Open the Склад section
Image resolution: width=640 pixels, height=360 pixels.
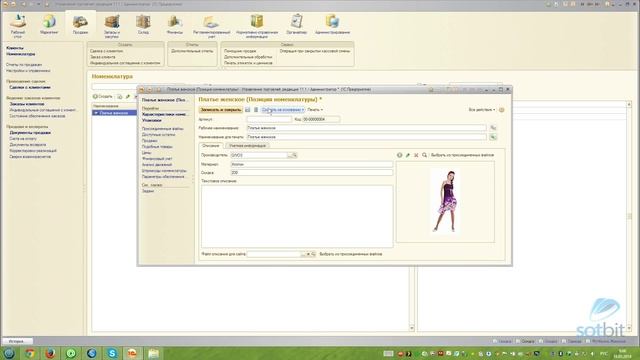143,24
